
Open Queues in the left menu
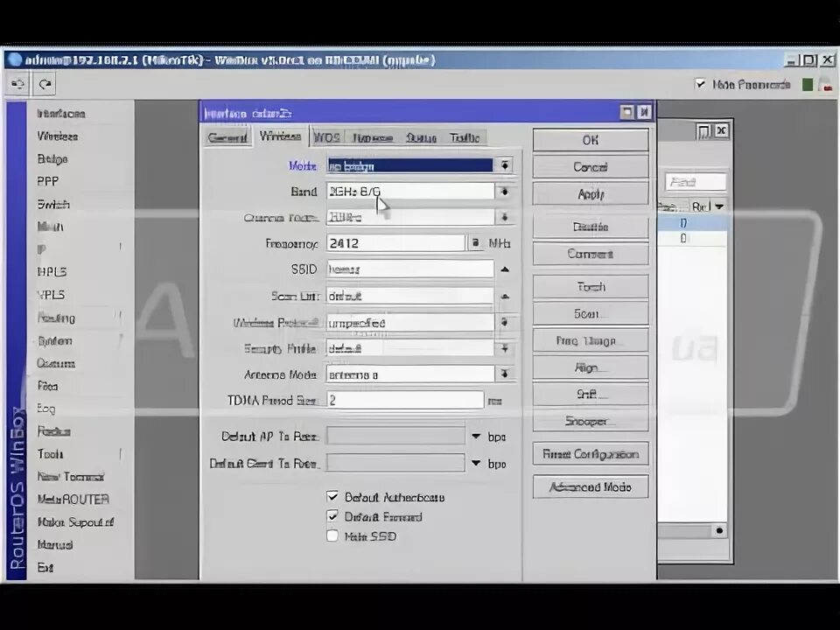point(56,364)
